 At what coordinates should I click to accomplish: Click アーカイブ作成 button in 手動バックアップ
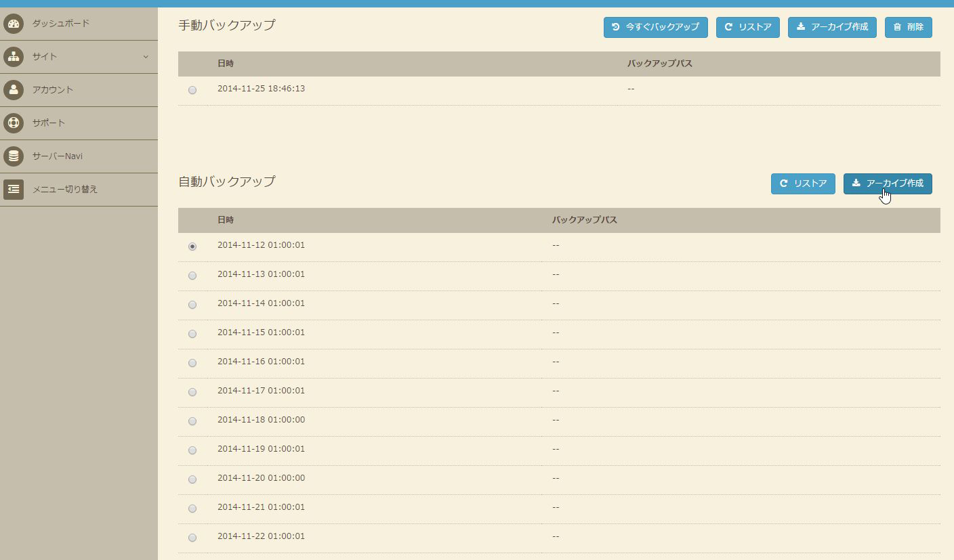coord(832,27)
